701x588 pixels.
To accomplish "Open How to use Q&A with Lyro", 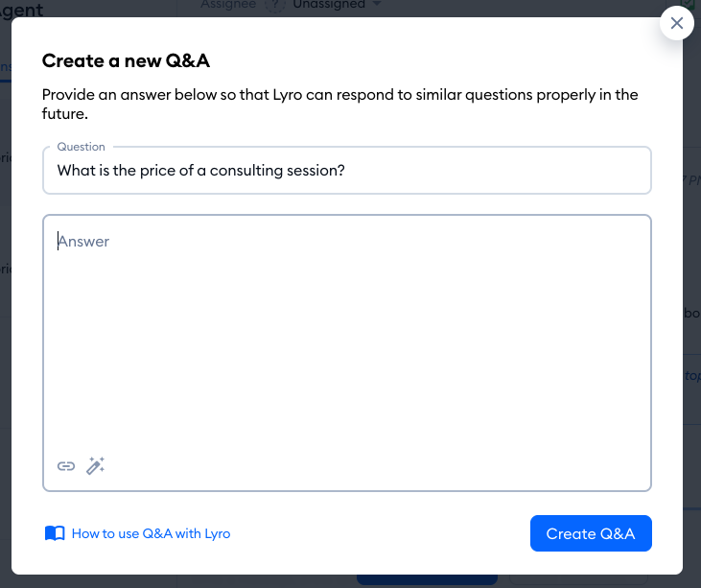I will coord(151,533).
